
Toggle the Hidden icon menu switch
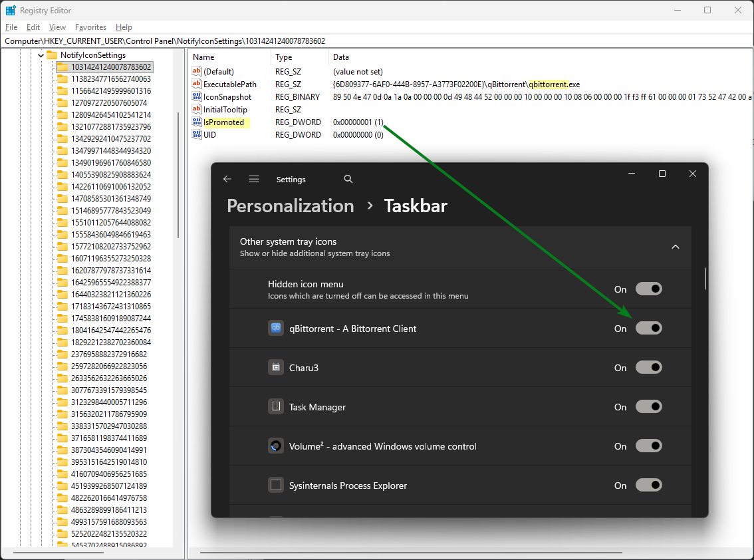tap(649, 289)
